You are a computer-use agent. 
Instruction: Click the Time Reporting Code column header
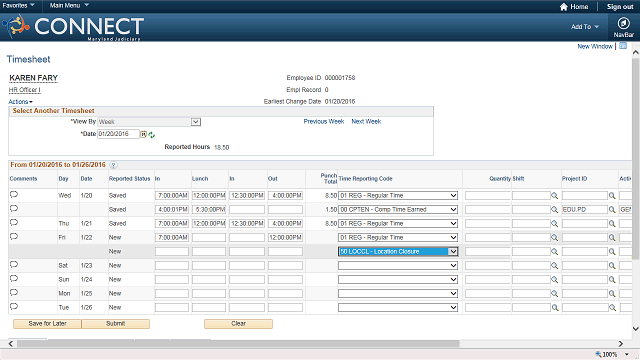[365, 179]
